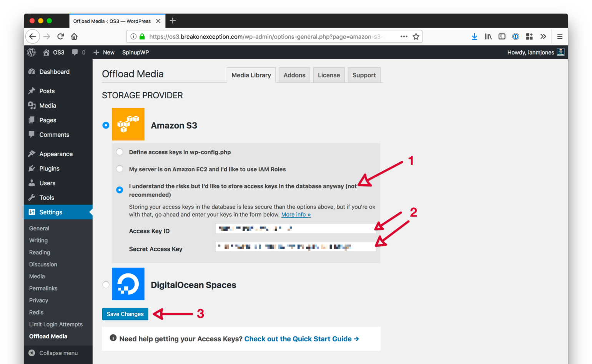Open Reading settings submenu item
Screen dimensions: 592x364
pyautogui.click(x=40, y=252)
